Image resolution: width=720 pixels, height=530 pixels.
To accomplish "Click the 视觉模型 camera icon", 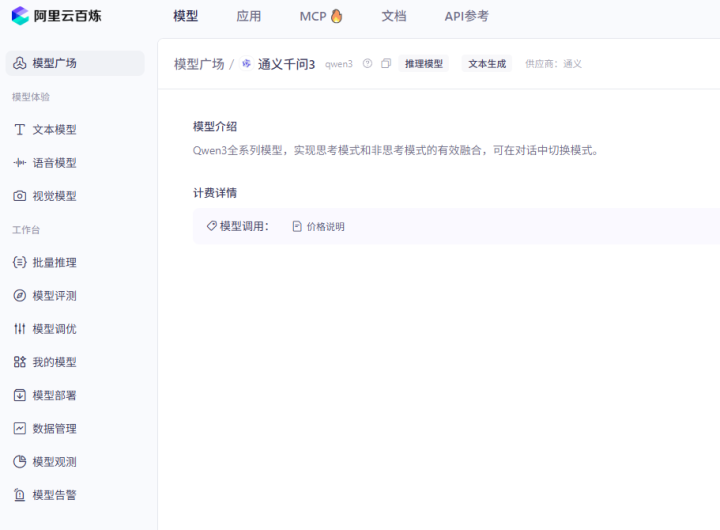I will click(x=20, y=196).
